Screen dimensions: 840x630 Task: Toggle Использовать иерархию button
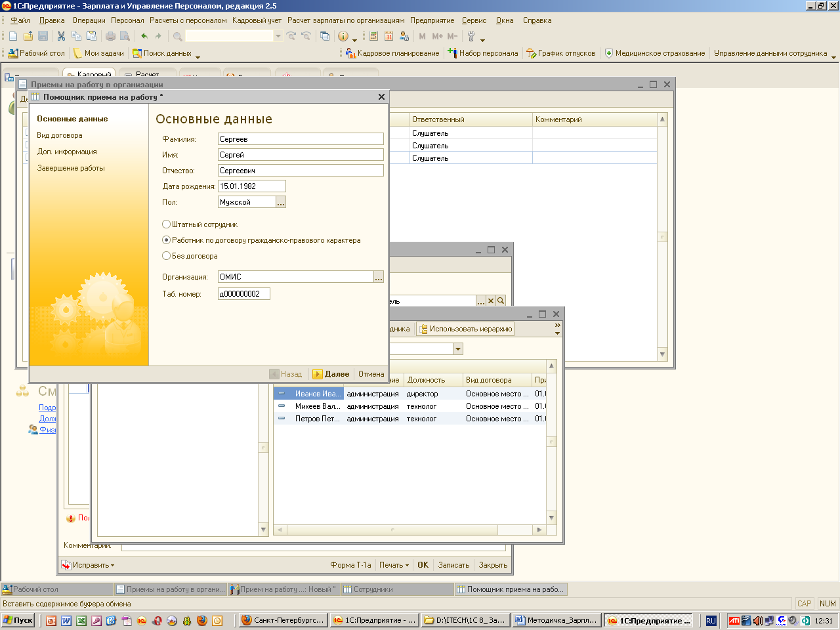click(465, 329)
